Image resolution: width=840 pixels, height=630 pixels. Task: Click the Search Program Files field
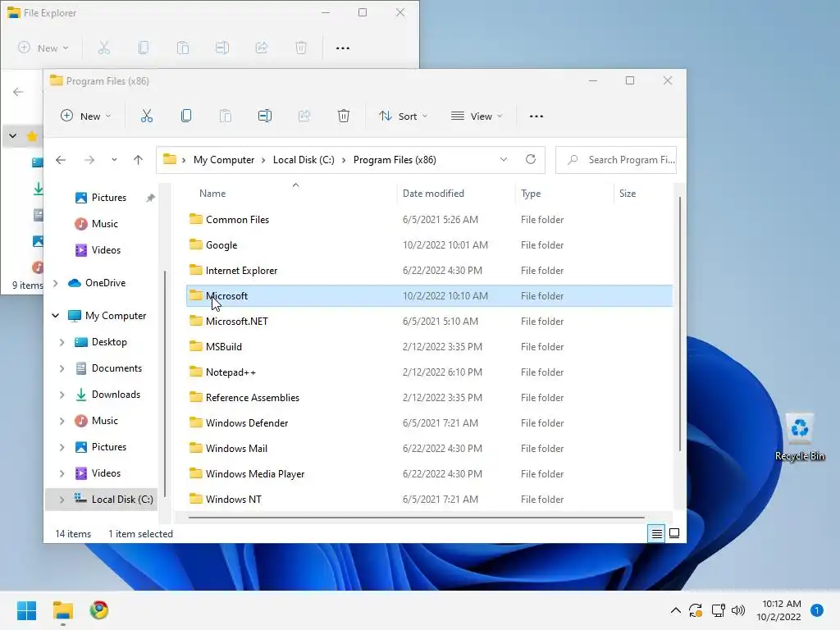pos(616,160)
